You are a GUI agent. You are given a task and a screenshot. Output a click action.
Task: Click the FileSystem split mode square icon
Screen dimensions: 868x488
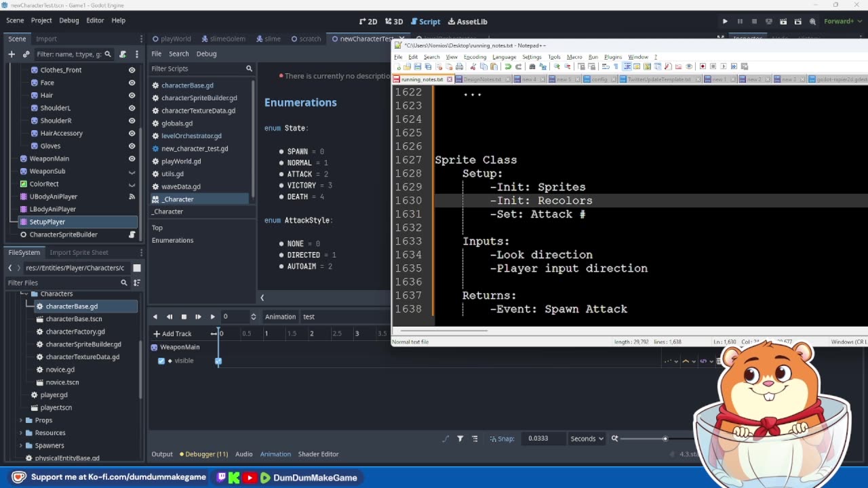pos(136,268)
